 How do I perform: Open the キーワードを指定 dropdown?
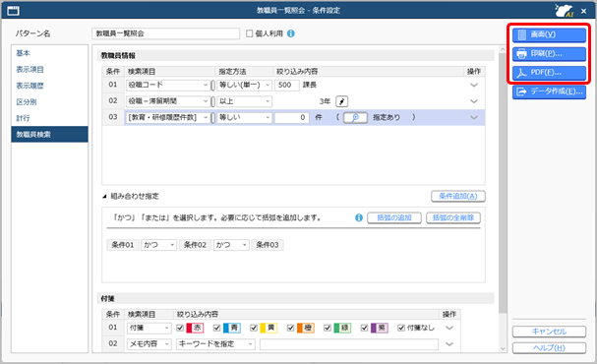(215, 343)
